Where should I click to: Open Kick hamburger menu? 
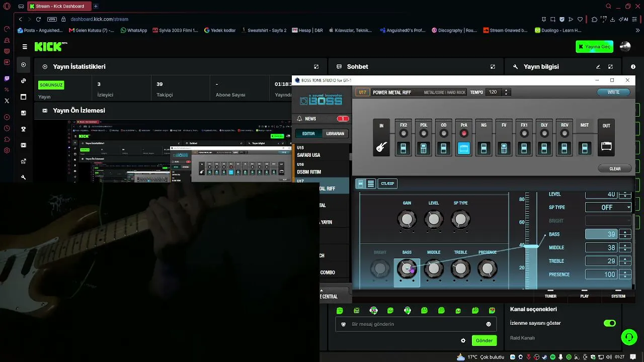coord(25,47)
